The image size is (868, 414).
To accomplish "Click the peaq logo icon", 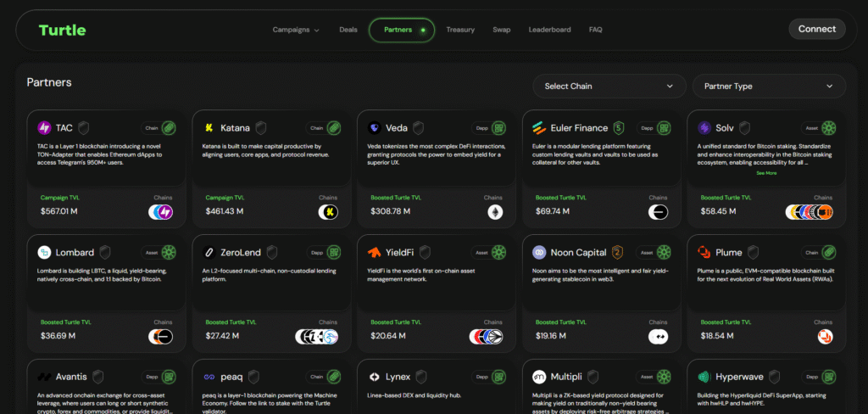I will click(209, 377).
